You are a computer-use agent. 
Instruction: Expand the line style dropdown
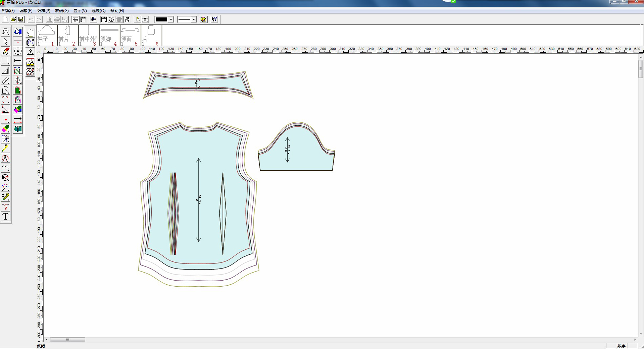pyautogui.click(x=194, y=19)
